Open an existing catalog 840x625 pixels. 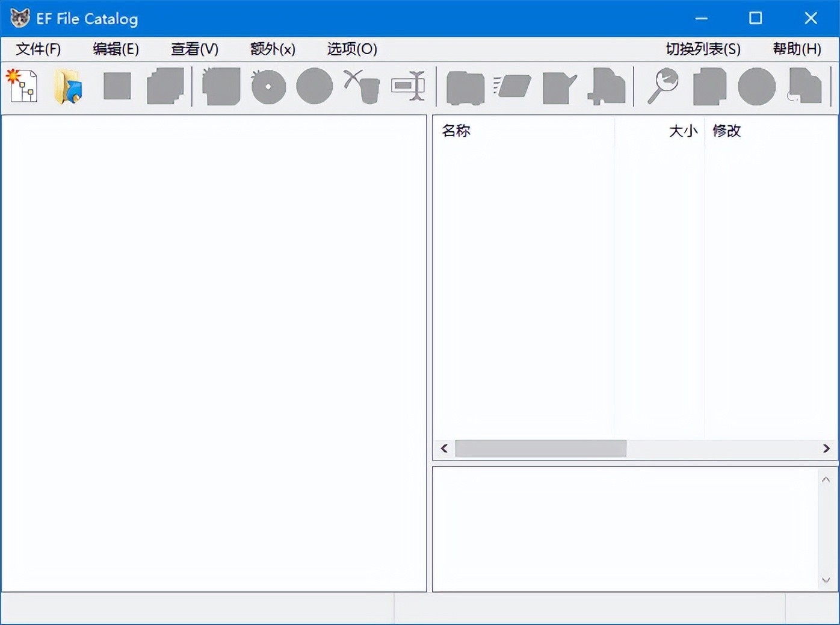click(x=67, y=87)
